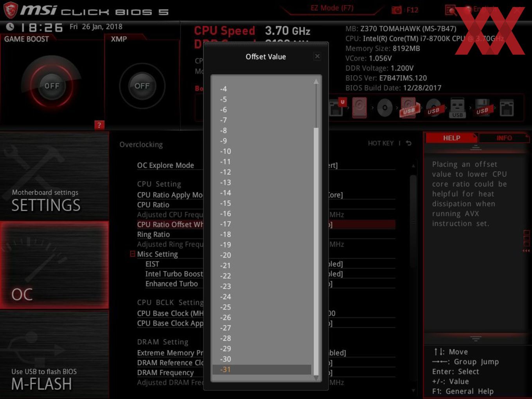The image size is (532, 399).
Task: Select the CD/DVD boot device icon
Action: click(385, 108)
